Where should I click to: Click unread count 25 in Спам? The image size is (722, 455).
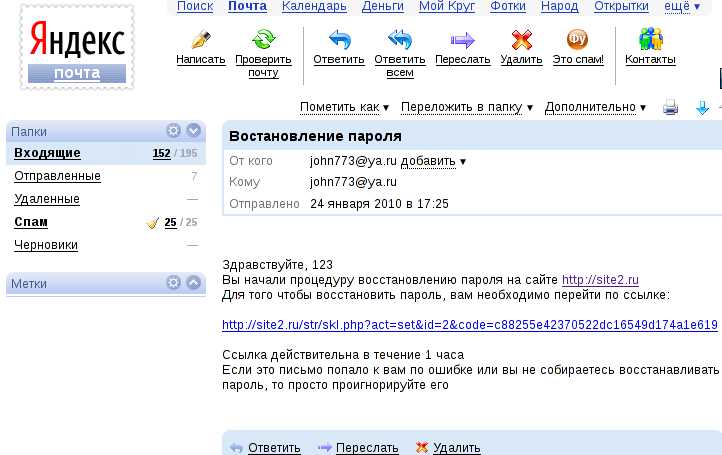pos(170,222)
